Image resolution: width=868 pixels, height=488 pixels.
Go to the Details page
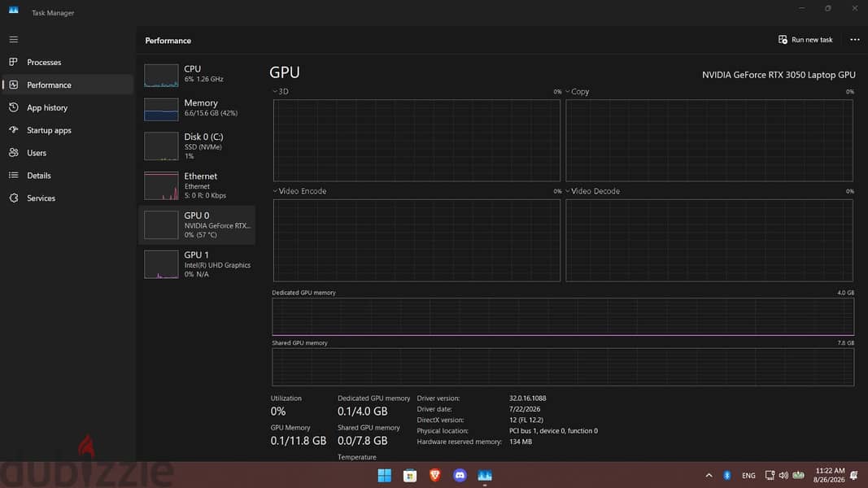click(68, 176)
